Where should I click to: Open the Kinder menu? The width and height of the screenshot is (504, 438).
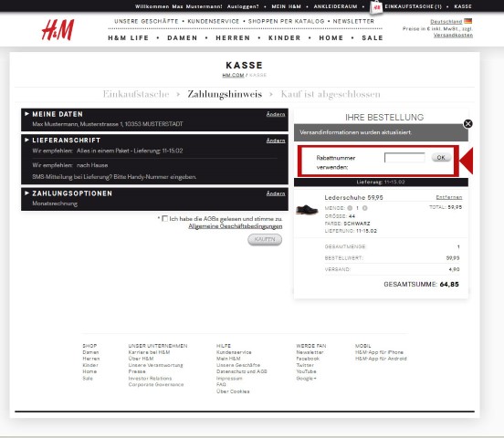coord(285,38)
